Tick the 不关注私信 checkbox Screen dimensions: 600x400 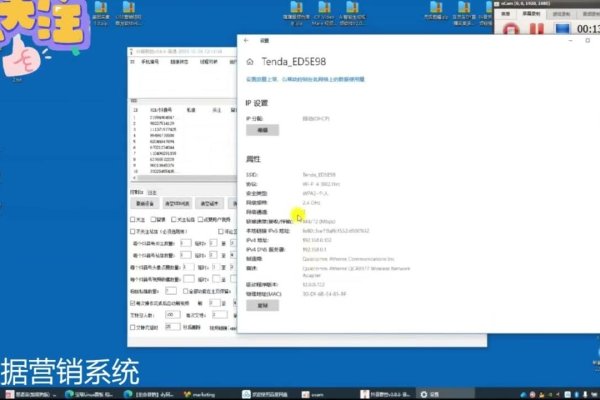[133, 231]
